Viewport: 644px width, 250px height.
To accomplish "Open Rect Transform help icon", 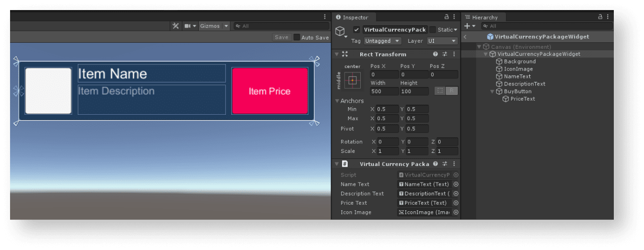I will [x=435, y=54].
